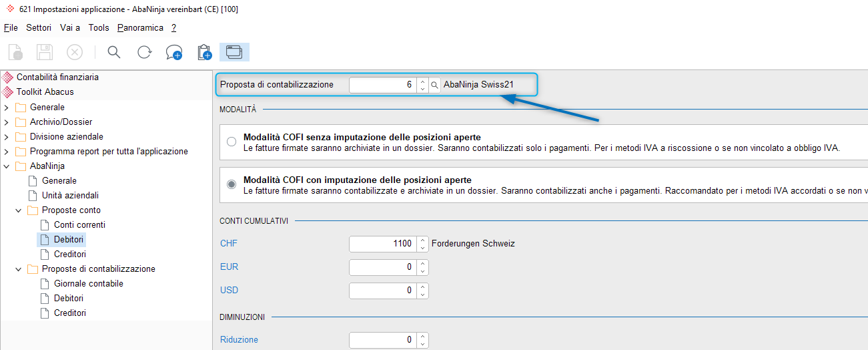
Task: Open the Settori menu
Action: (x=39, y=27)
